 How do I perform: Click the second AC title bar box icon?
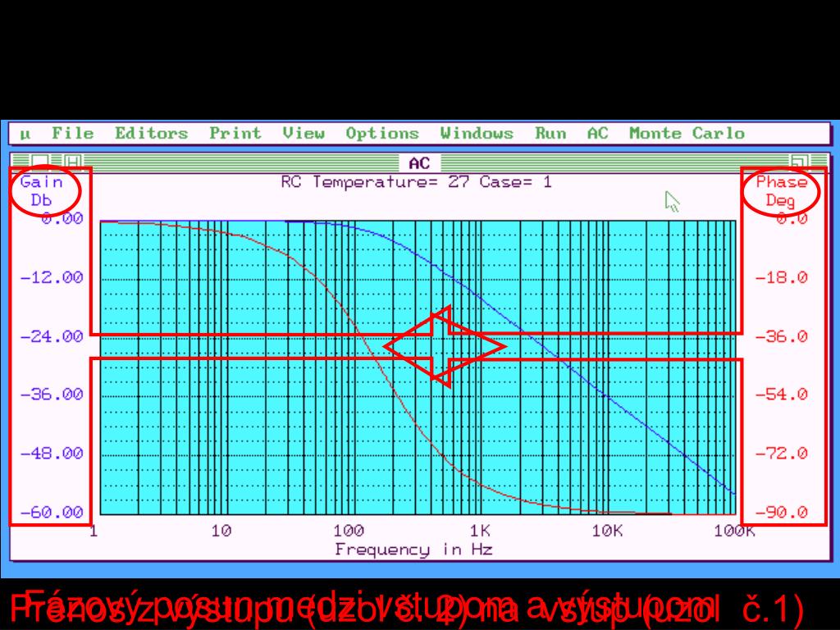(x=73, y=162)
